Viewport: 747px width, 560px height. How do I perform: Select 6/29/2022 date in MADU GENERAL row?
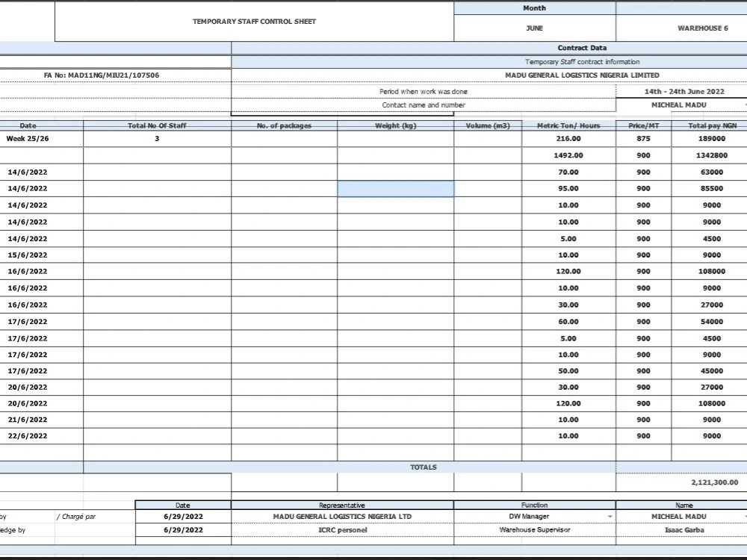(183, 517)
